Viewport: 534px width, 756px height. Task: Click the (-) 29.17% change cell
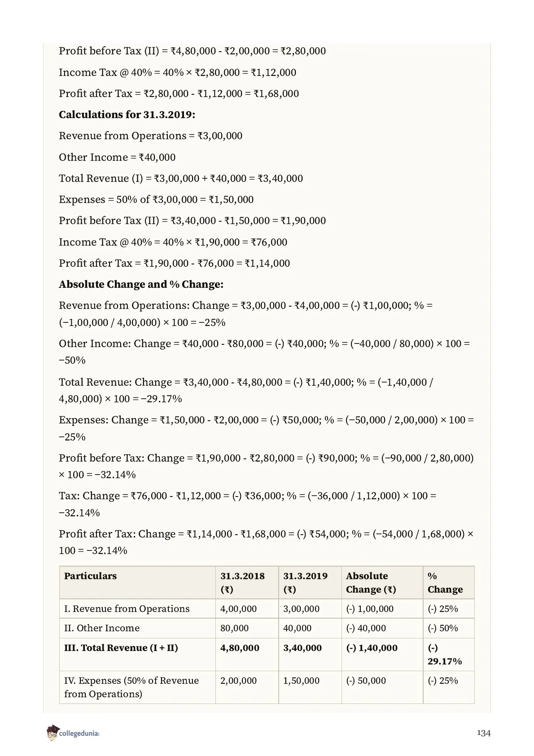pos(445,655)
